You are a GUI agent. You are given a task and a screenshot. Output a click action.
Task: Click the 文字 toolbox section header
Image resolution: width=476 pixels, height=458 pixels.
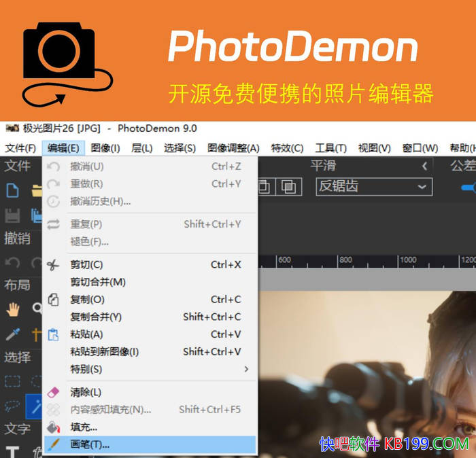17,429
